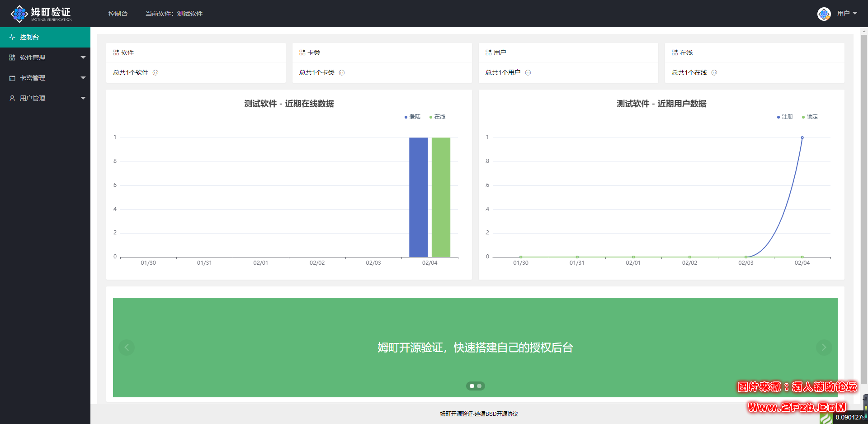Click the carousel next arrow
The image size is (868, 424).
click(824, 348)
